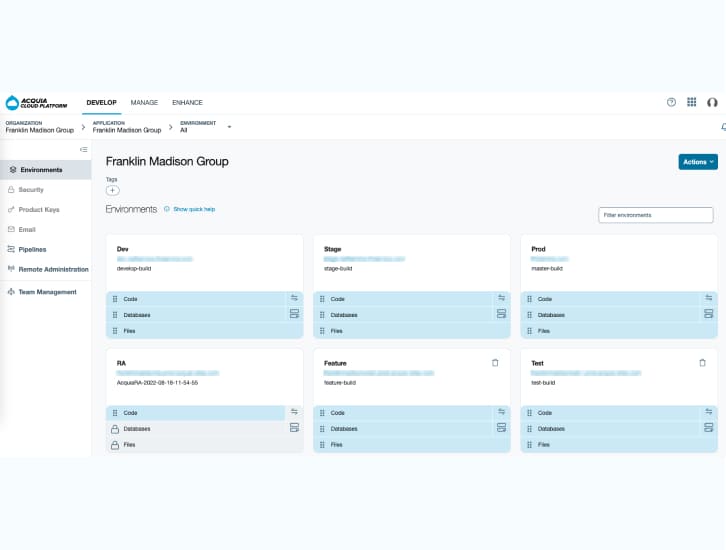Click the Stage Databases server icon
This screenshot has height=550, width=726.
pyautogui.click(x=501, y=313)
